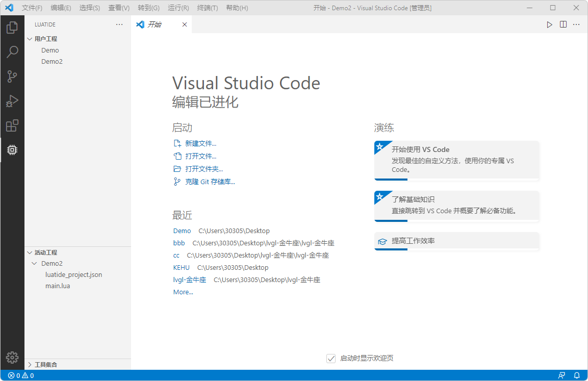Open recent project bbb
Screen dimensions: 588x381
(x=179, y=243)
